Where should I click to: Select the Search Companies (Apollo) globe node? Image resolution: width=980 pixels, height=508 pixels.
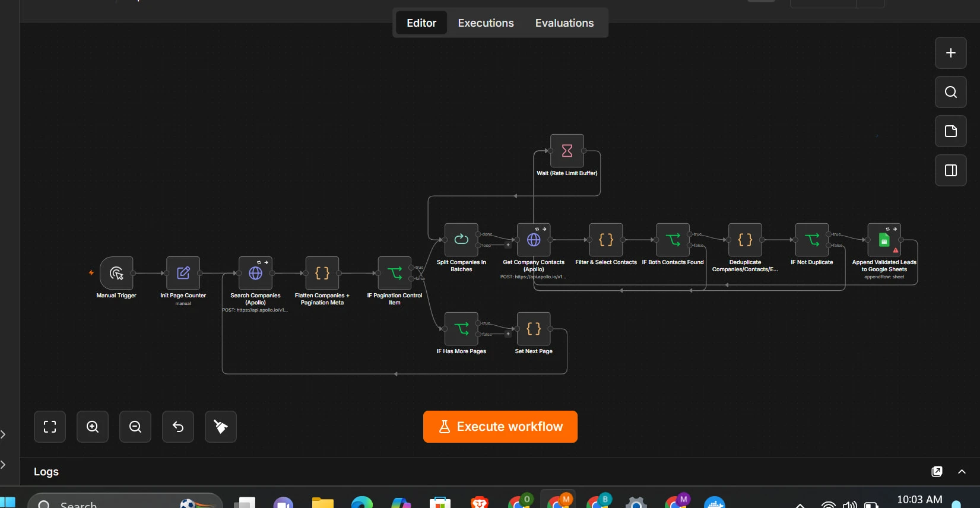coord(255,273)
